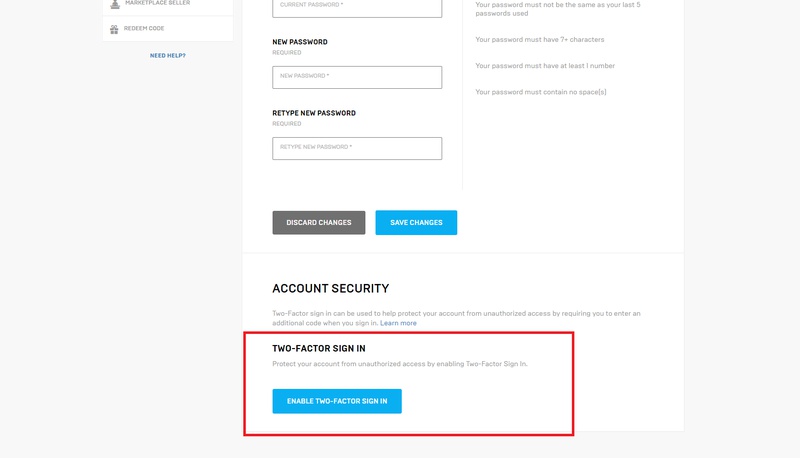The width and height of the screenshot is (800, 458).
Task: Click the "7+ characters" password rule
Action: 540,40
